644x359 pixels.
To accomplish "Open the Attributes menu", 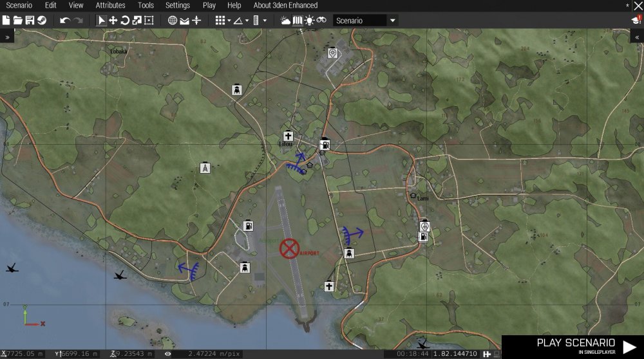I will click(110, 5).
